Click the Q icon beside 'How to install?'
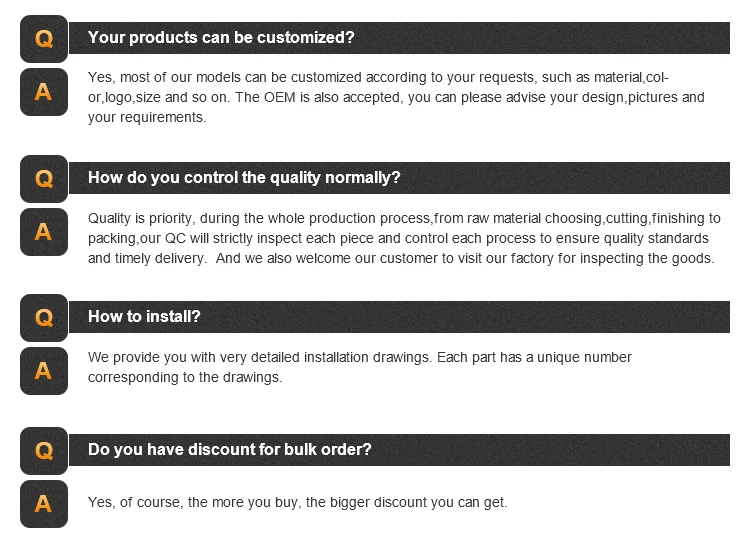 pos(44,318)
